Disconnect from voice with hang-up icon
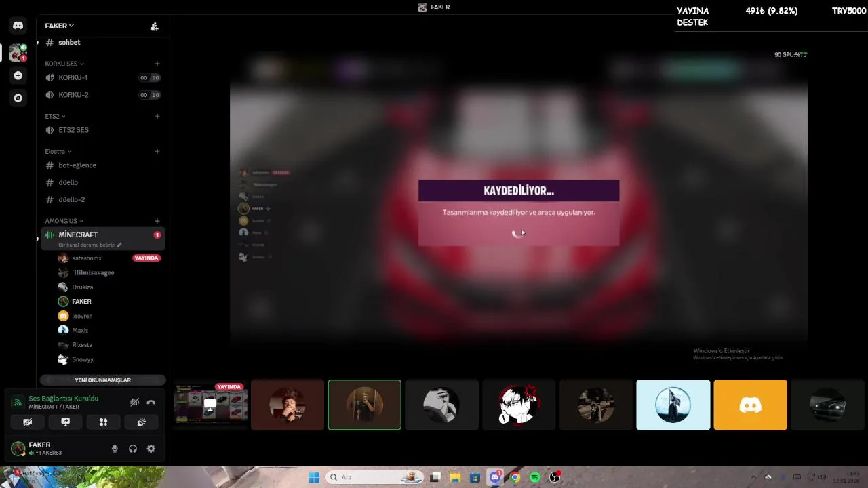 (x=151, y=403)
